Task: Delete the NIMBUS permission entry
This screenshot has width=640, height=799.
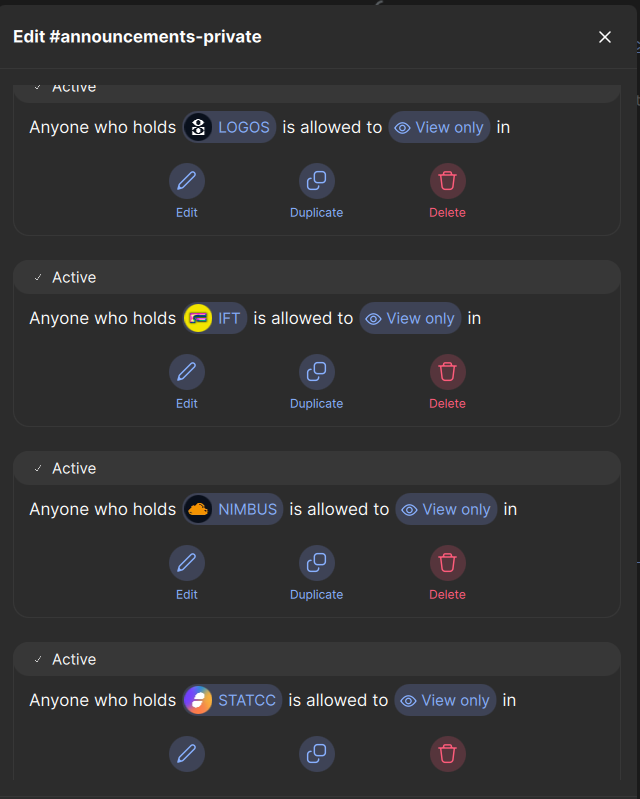Action: pos(447,564)
